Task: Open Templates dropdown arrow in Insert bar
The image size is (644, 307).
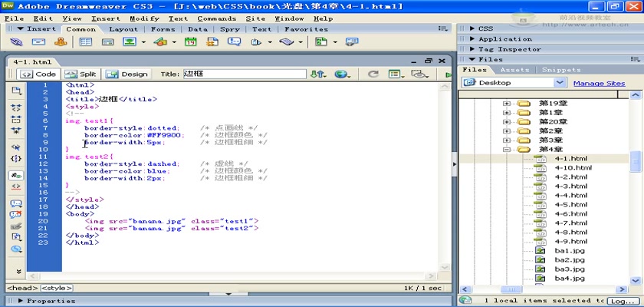Action: pos(335,42)
